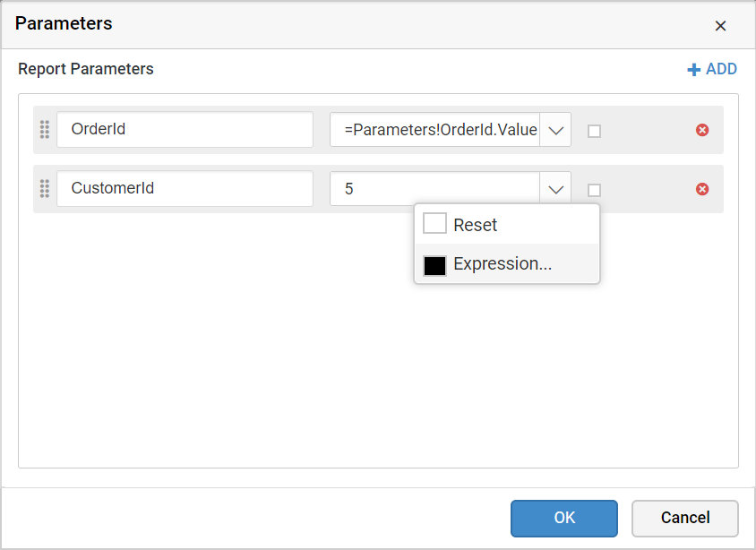The image size is (756, 550).
Task: Collapse the CustomerId value dropdown arrow
Action: tap(555, 189)
